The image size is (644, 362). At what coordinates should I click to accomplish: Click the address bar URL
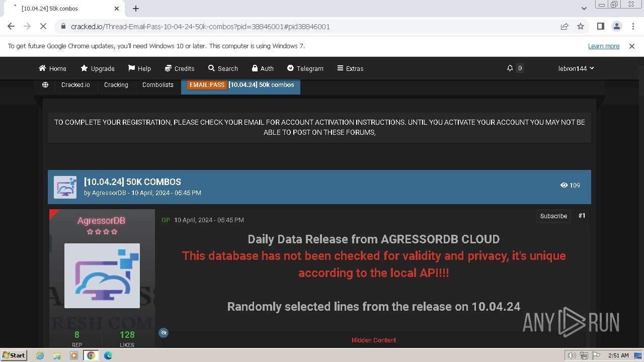pyautogui.click(x=200, y=26)
